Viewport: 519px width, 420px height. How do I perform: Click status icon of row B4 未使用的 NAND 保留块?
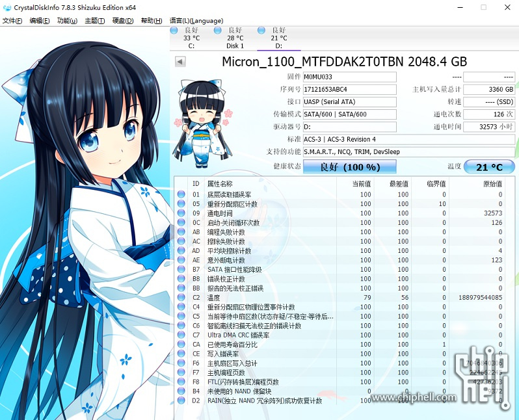click(x=181, y=391)
